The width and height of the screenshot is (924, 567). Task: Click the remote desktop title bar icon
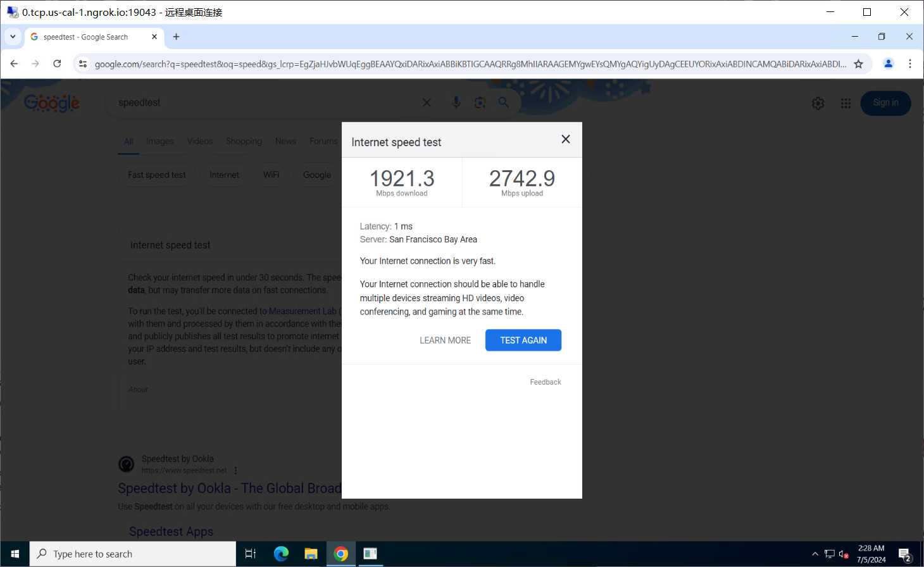(13, 12)
